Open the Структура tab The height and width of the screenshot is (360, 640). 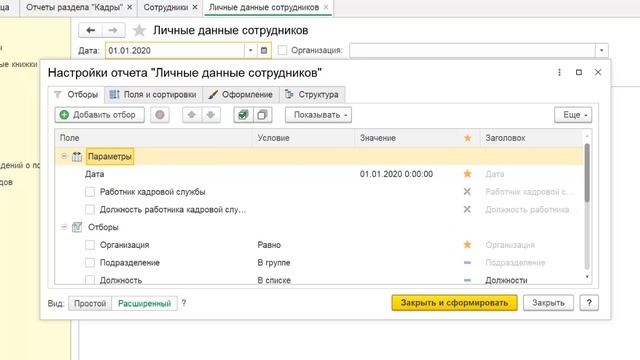click(x=312, y=95)
